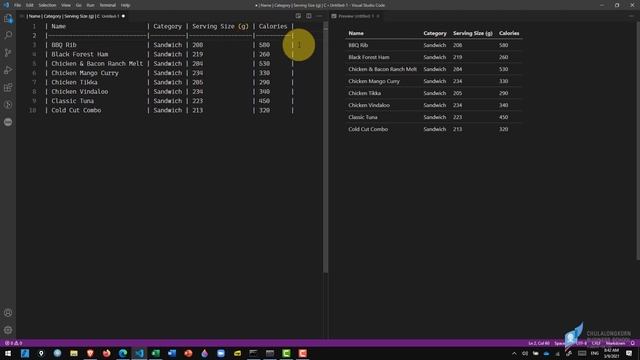640x360 pixels.
Task: Open the Selection menu
Action: (x=47, y=5)
